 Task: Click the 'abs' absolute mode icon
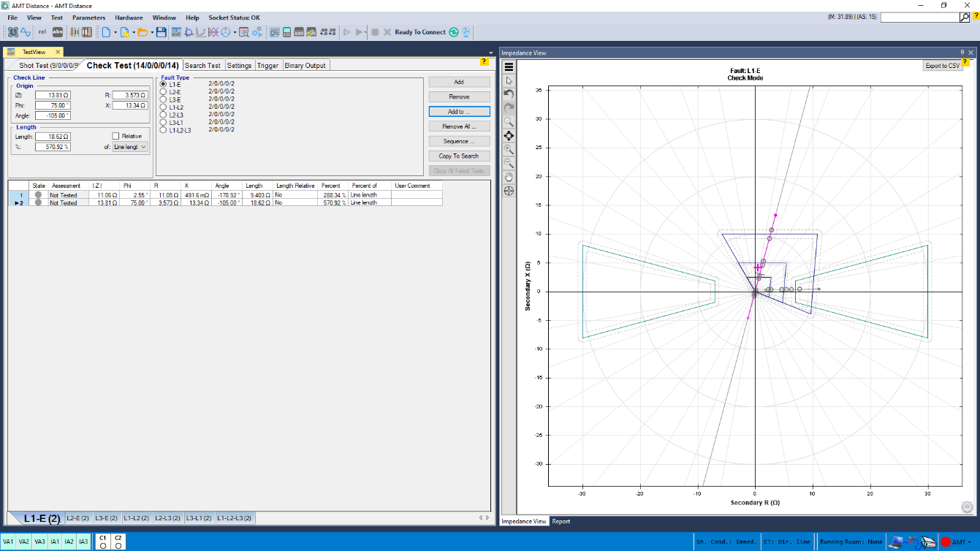coord(58,32)
